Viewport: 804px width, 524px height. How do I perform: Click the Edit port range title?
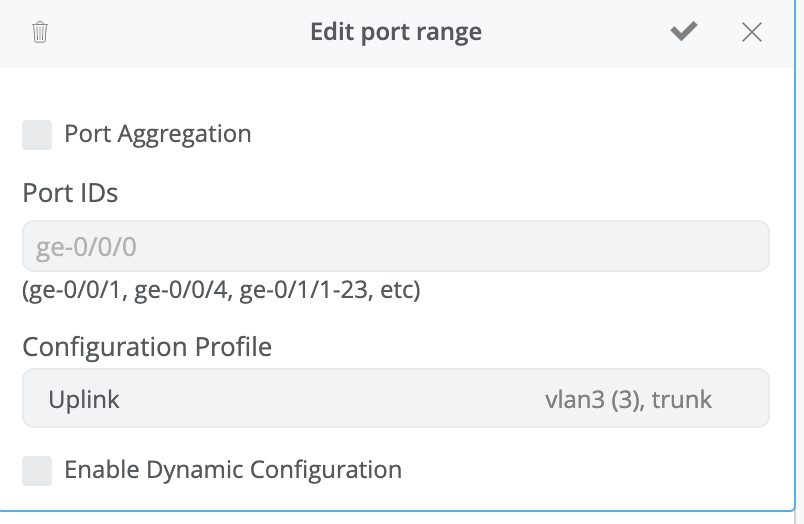pos(396,32)
